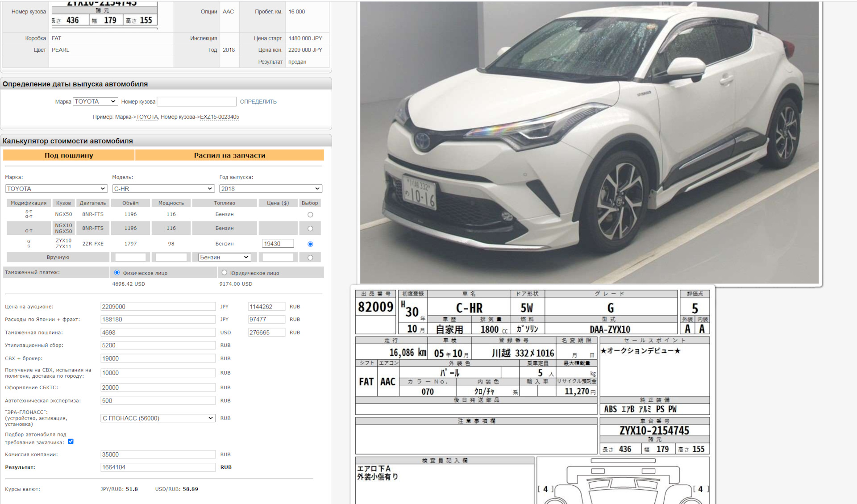Click the result status 'продан'
Image resolution: width=857 pixels, height=504 pixels.
(x=297, y=62)
